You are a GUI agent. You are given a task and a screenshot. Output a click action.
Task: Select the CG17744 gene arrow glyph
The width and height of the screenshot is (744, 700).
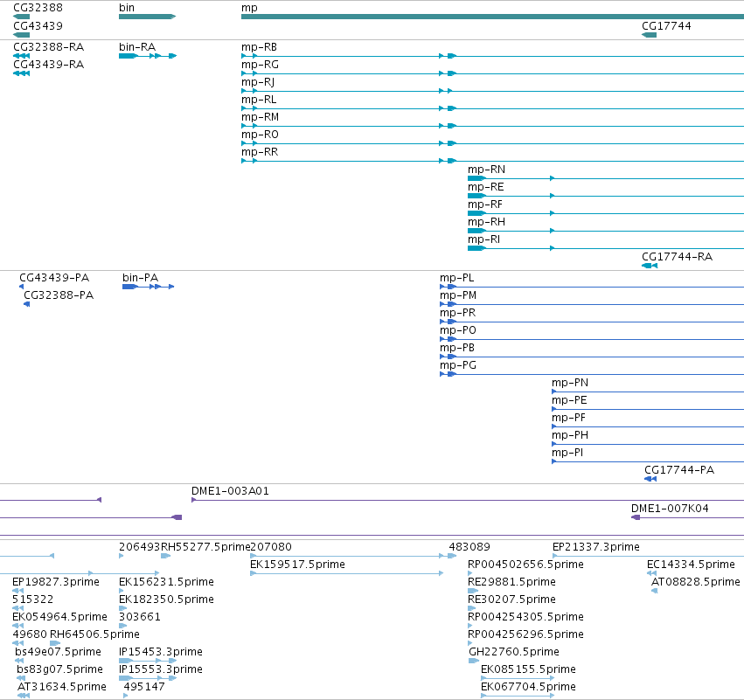[649, 35]
